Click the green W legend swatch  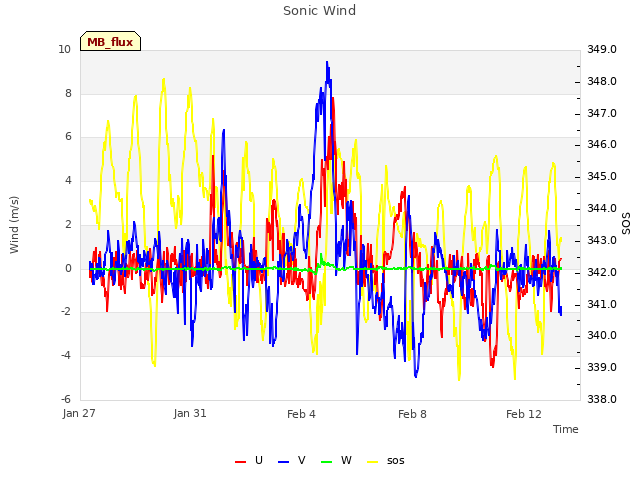(x=327, y=462)
